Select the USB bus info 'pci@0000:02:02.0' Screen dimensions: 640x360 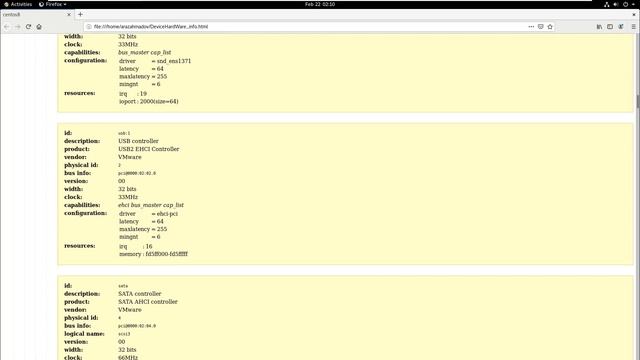(137, 173)
